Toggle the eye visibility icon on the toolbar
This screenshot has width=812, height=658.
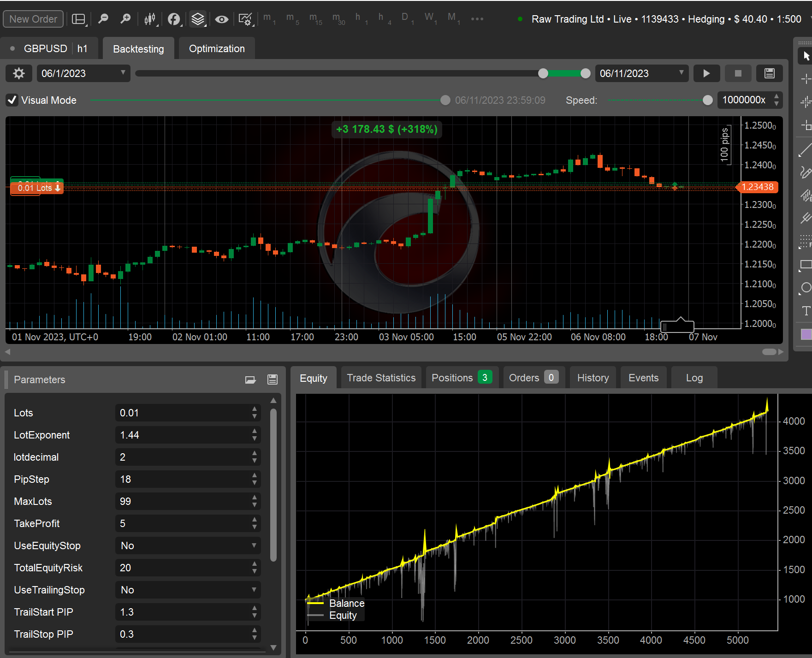click(x=222, y=18)
